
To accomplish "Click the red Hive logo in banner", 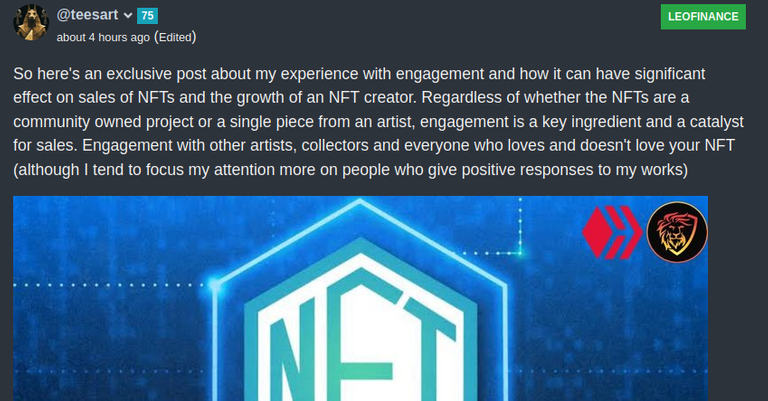I will tap(612, 232).
